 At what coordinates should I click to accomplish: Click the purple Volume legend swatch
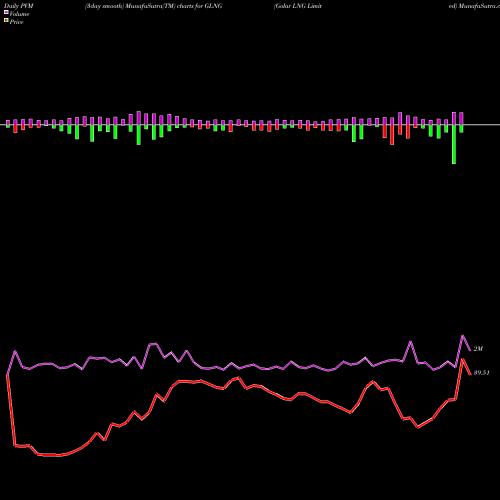(x=6, y=12)
